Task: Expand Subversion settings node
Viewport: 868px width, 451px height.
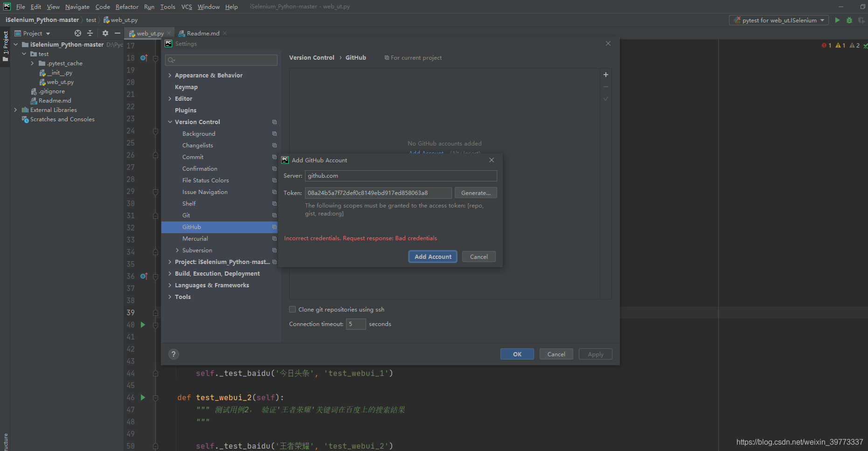Action: [177, 250]
